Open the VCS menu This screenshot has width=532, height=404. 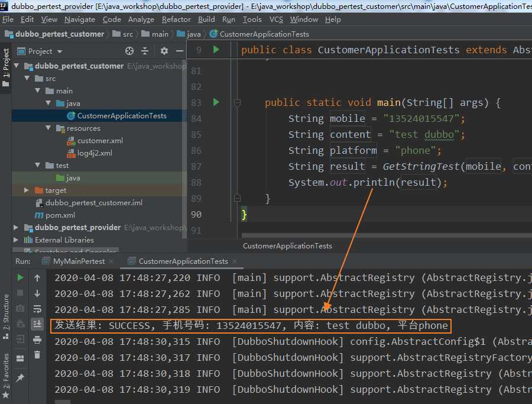(x=276, y=20)
